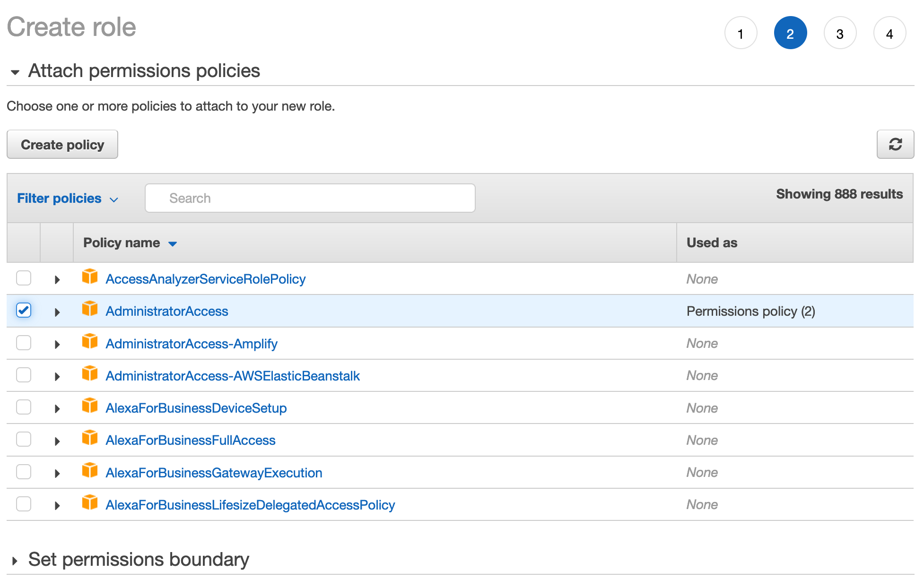
Task: Open the AlexaForBusinessLifesizeDelegatedAccessPolicy link
Action: click(x=250, y=505)
